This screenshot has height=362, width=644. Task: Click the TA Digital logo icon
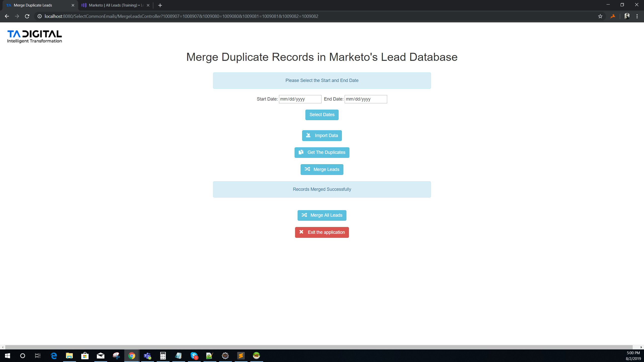(34, 36)
